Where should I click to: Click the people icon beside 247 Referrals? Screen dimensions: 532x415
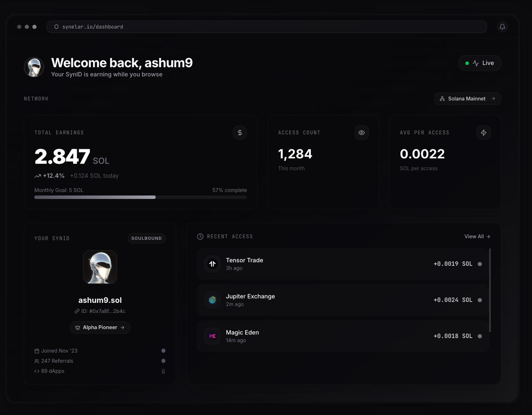click(37, 361)
